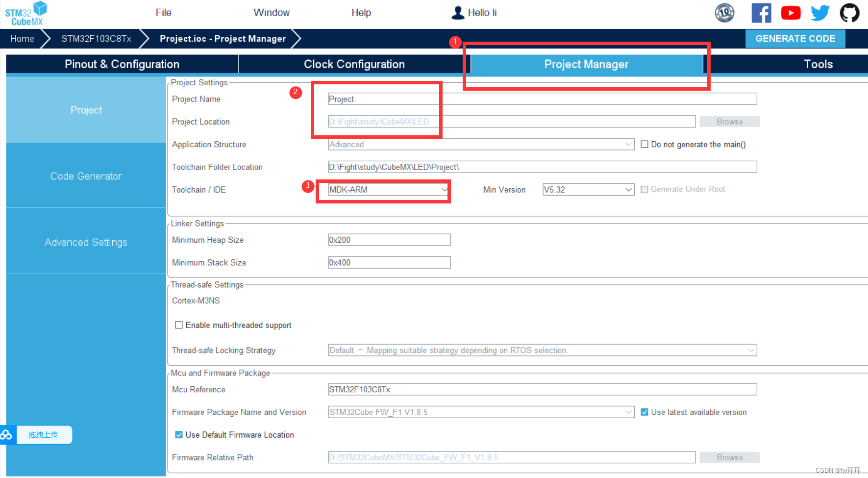Open the Twitter bird icon
The width and height of the screenshot is (868, 478).
point(820,13)
